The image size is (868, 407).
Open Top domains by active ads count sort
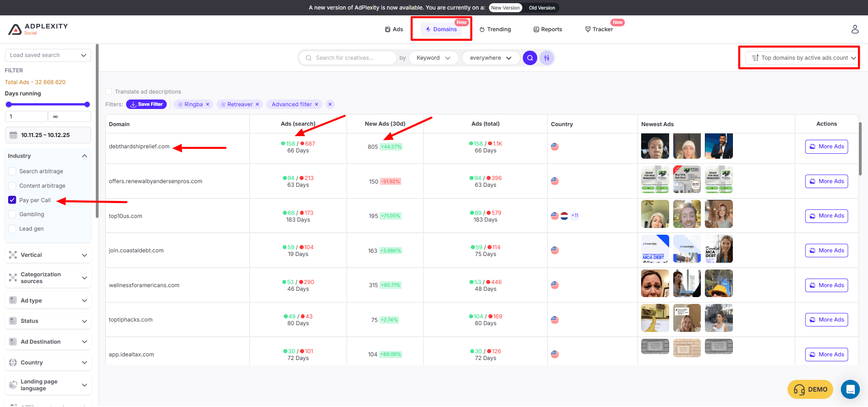802,58
